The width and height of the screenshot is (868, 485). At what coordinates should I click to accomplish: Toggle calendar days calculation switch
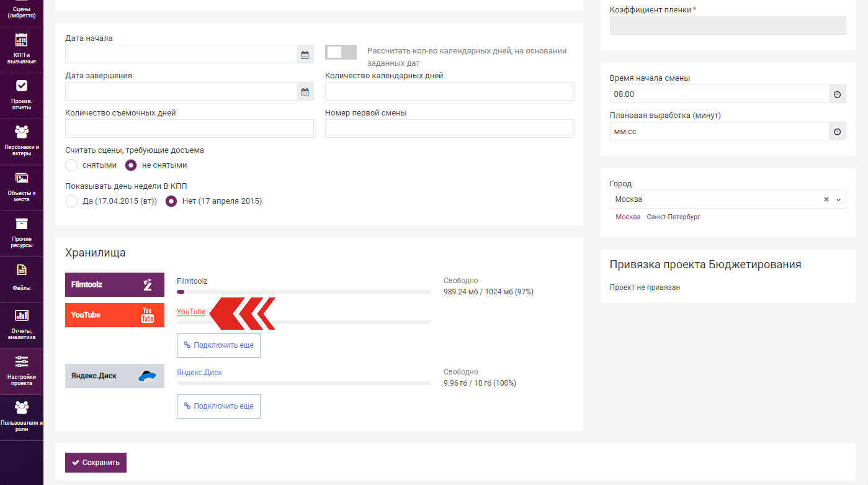(x=341, y=52)
